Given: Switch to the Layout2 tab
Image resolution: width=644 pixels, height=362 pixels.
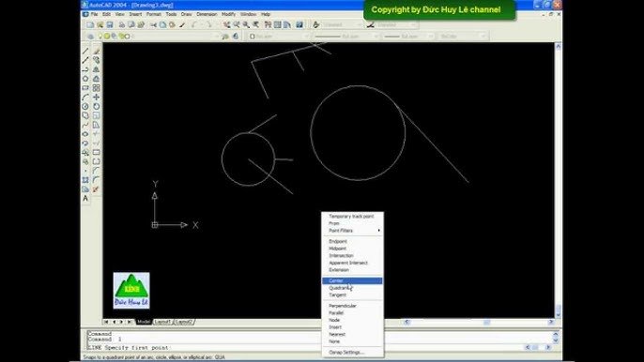Looking at the screenshot, I should point(184,322).
